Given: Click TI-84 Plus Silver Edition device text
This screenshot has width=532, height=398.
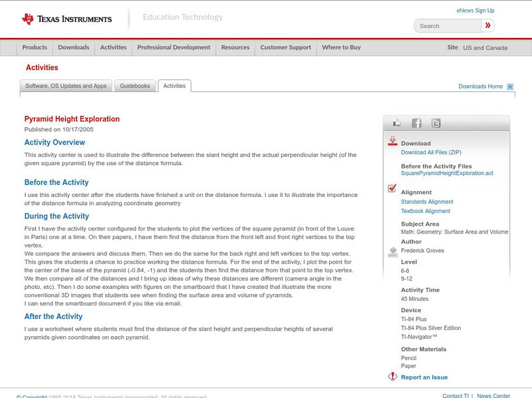Looking at the screenshot, I should [x=431, y=328].
